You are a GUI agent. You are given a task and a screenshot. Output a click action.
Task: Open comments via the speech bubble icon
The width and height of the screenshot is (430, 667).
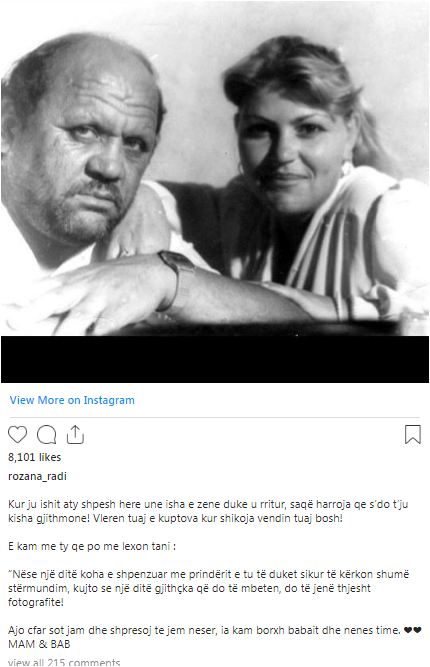[x=46, y=434]
